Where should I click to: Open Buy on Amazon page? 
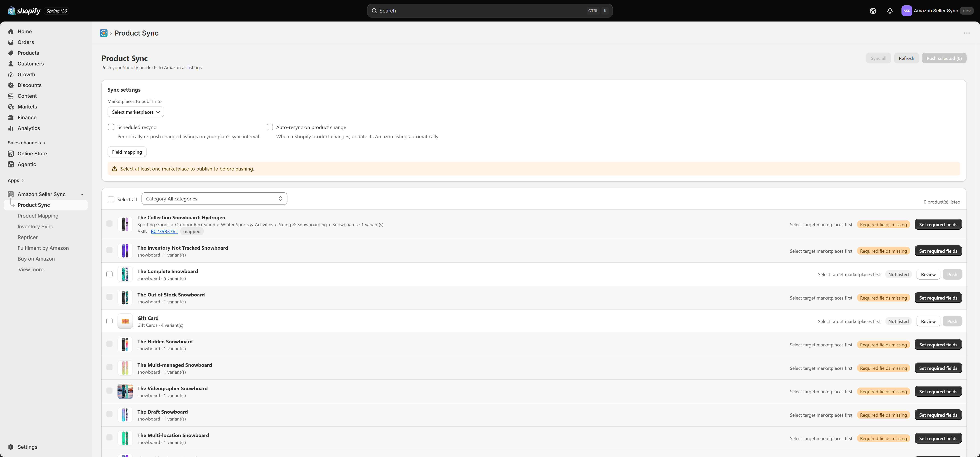(x=36, y=259)
